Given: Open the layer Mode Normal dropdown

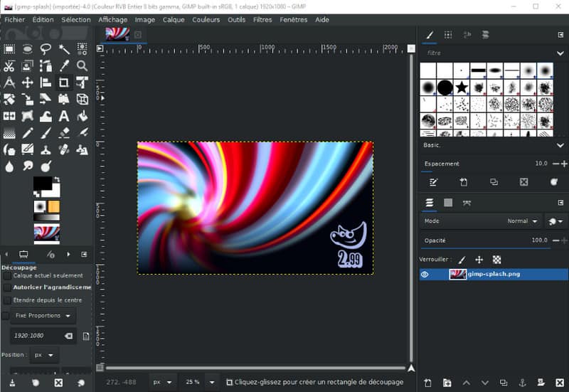Looking at the screenshot, I should pyautogui.click(x=481, y=221).
